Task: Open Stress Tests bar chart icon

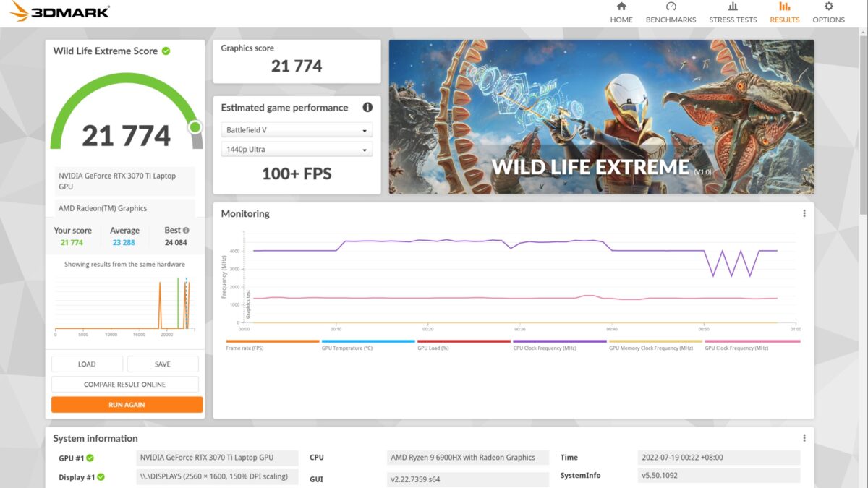Action: click(x=733, y=7)
